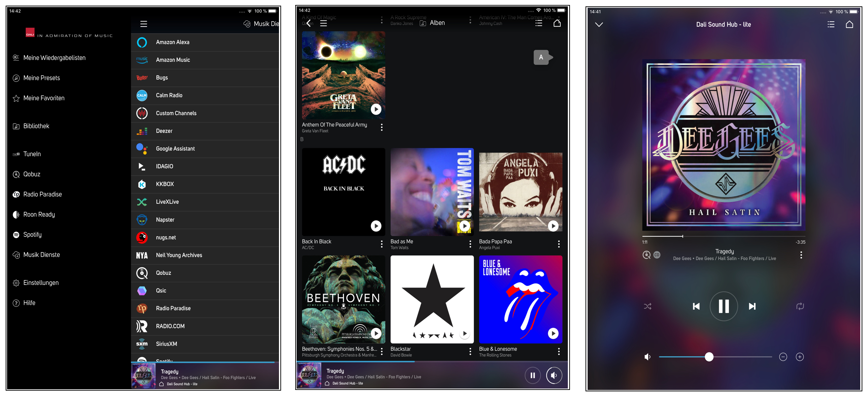Open Meine Wiedergabelisten in sidebar
The height and width of the screenshot is (397, 868).
[49, 58]
